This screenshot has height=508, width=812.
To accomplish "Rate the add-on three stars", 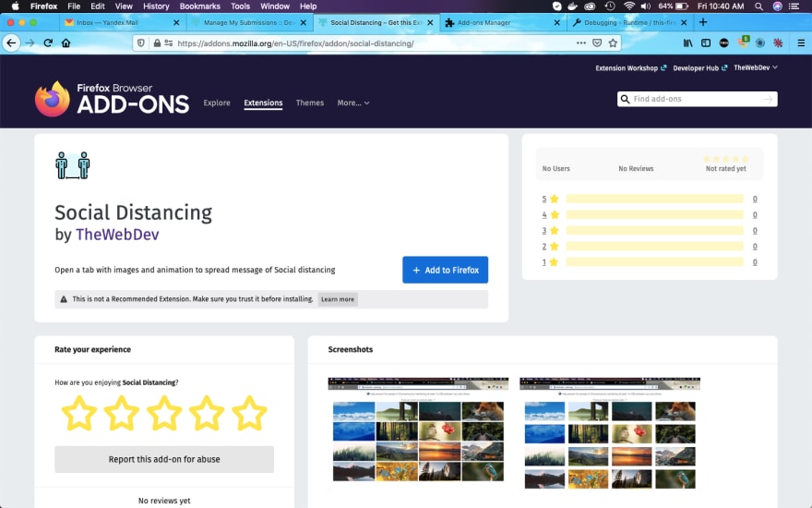I will coord(164,413).
